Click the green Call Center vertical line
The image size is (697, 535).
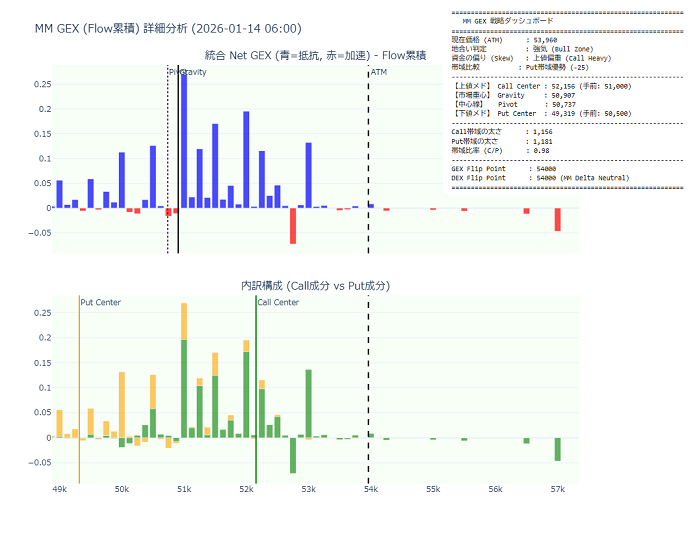coord(256,389)
